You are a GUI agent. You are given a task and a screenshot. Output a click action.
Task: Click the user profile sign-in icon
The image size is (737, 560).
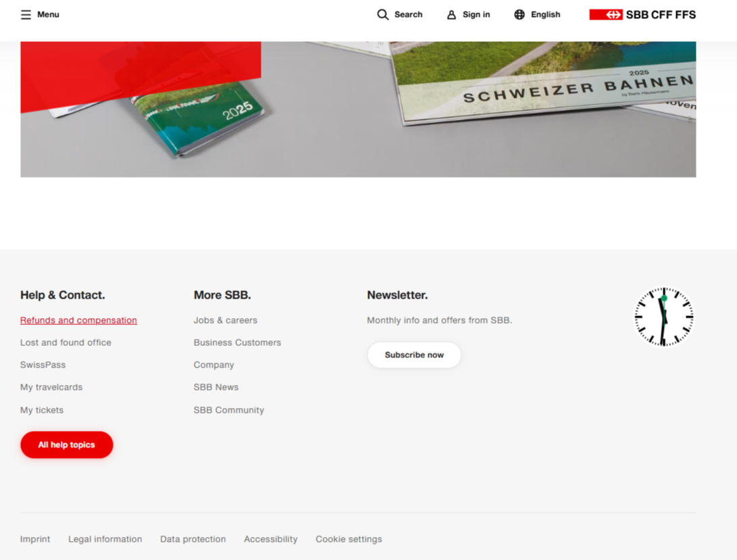coord(451,15)
